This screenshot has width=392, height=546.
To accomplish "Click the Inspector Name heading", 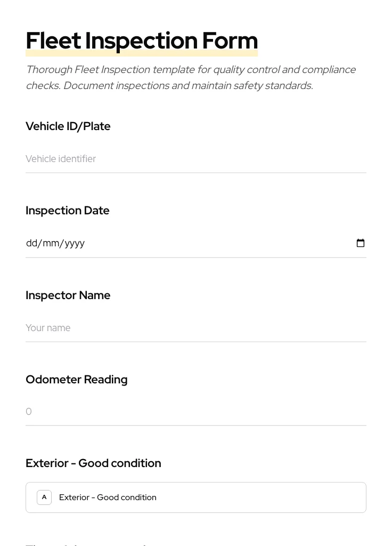I will click(x=68, y=295).
